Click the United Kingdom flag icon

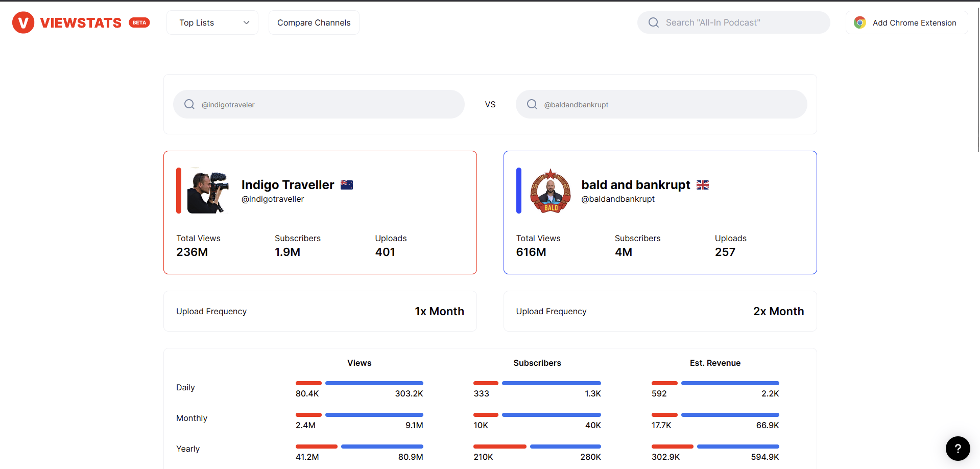(x=703, y=185)
